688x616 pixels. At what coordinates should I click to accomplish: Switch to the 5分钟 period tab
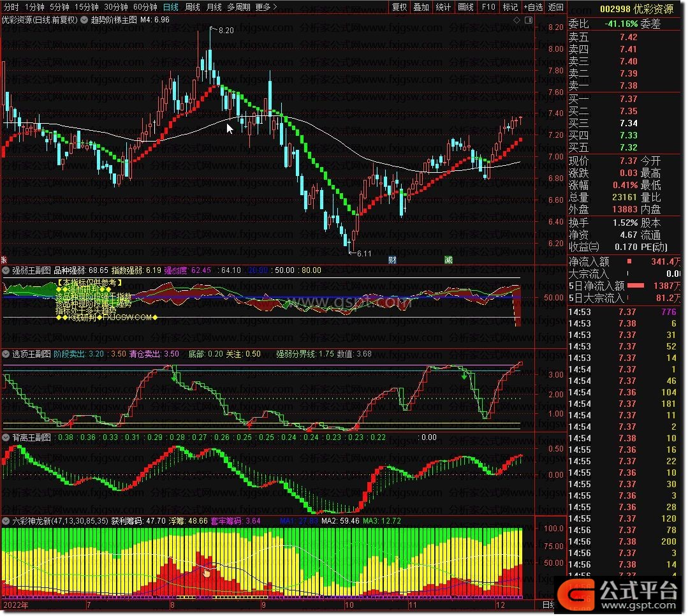pyautogui.click(x=59, y=7)
